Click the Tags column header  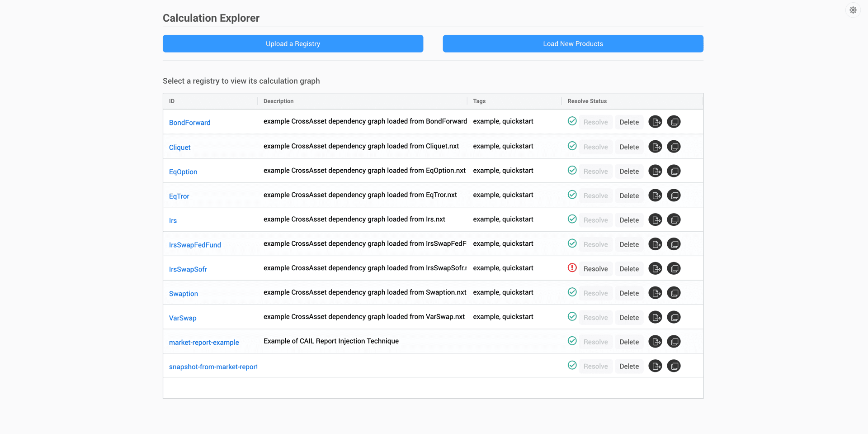coord(479,101)
